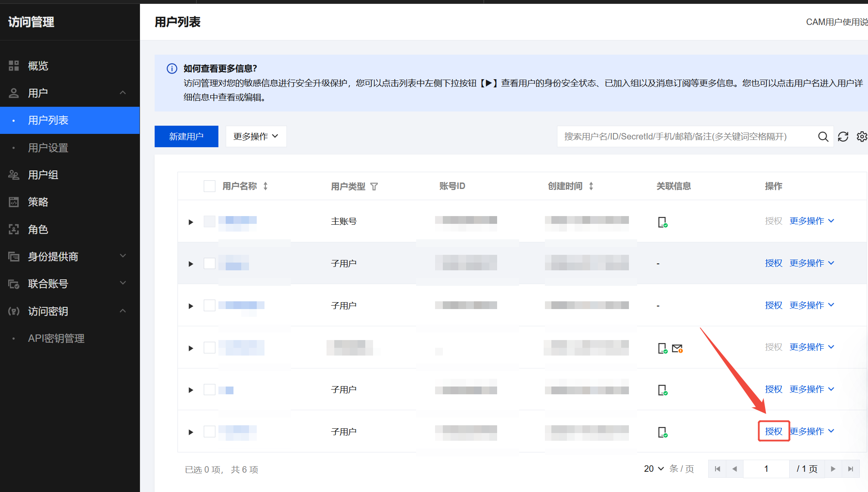Expand the first user row details
Screen dimensions: 868x492
tap(190, 222)
